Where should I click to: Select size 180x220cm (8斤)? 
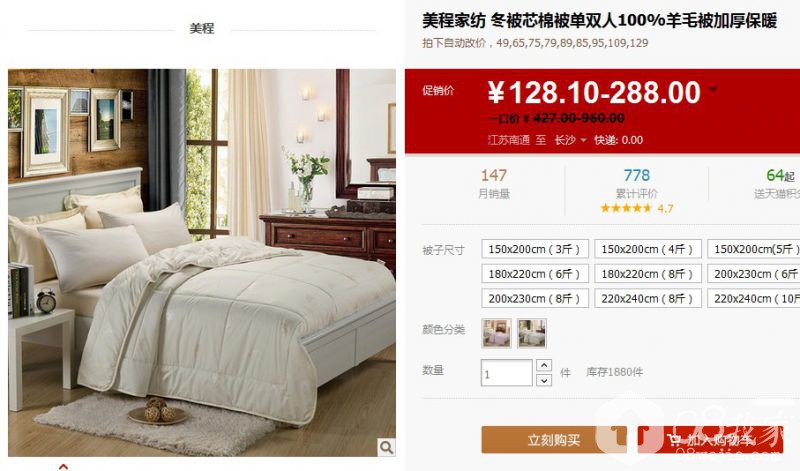point(647,274)
